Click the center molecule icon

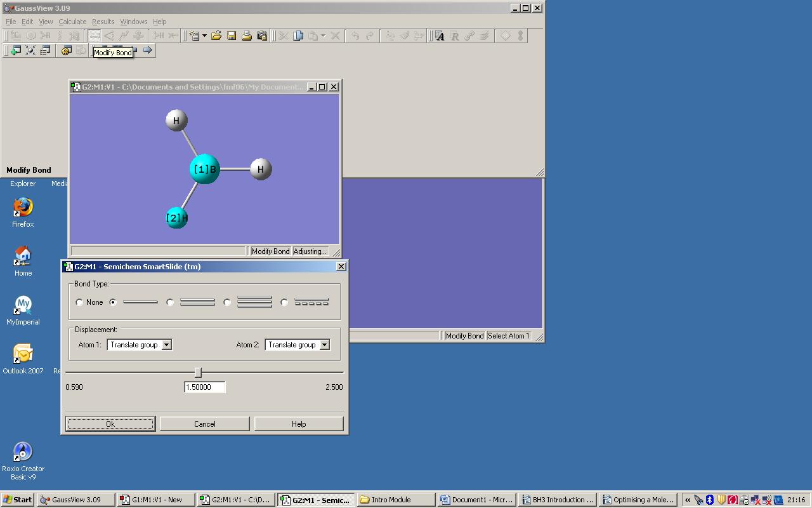click(x=30, y=51)
